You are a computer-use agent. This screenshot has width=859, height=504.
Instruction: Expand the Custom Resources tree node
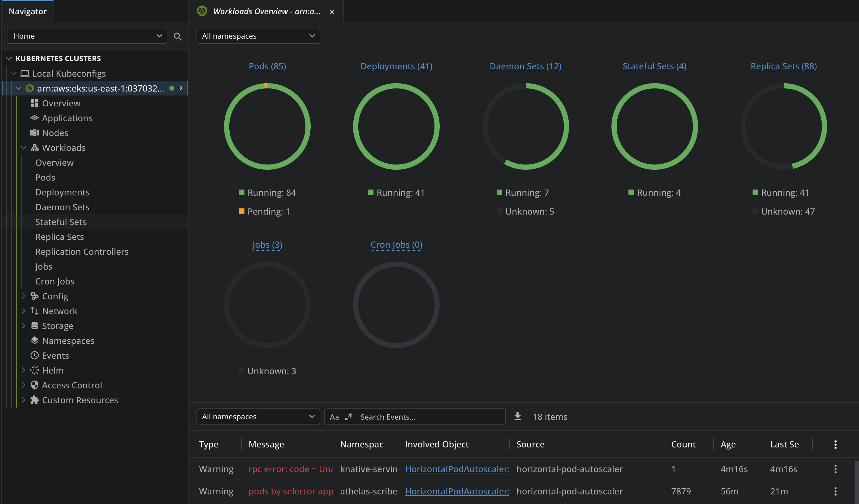[x=24, y=399]
